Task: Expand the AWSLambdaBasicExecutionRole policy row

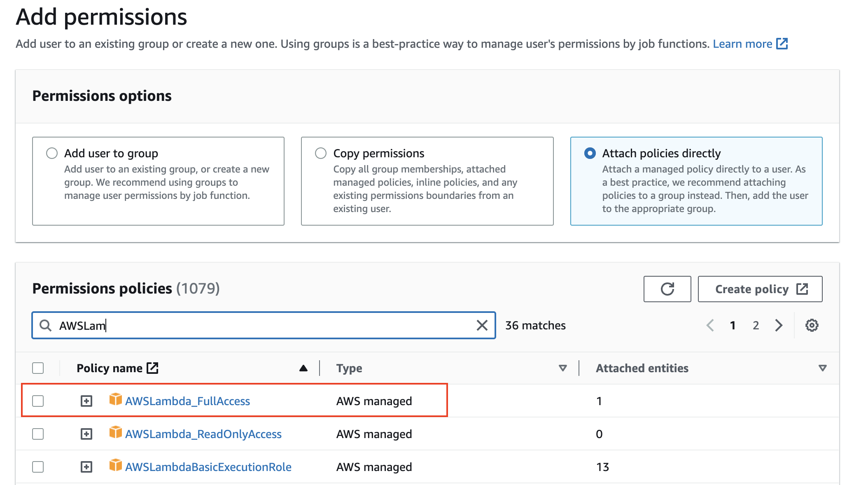Action: (x=86, y=467)
